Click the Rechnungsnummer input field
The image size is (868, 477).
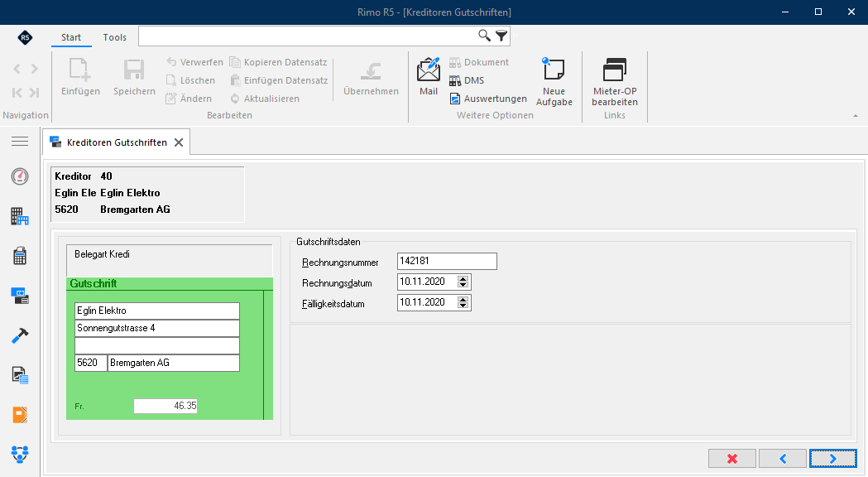point(447,261)
